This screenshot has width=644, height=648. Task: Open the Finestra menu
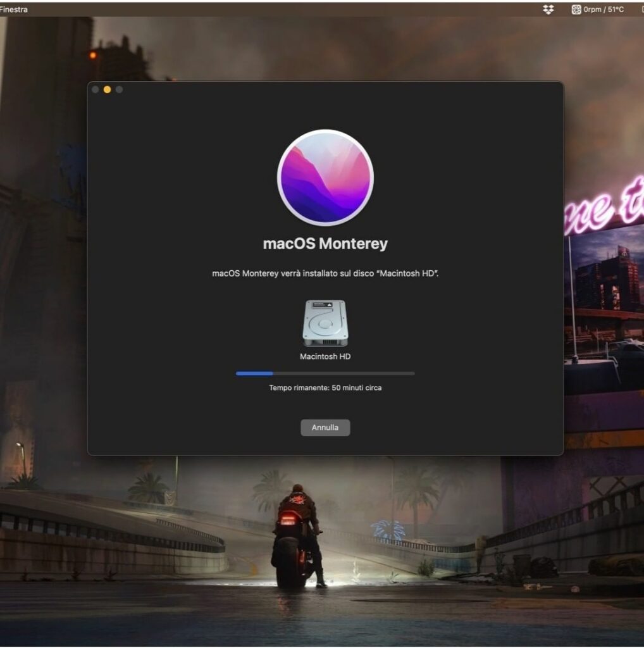(x=13, y=9)
